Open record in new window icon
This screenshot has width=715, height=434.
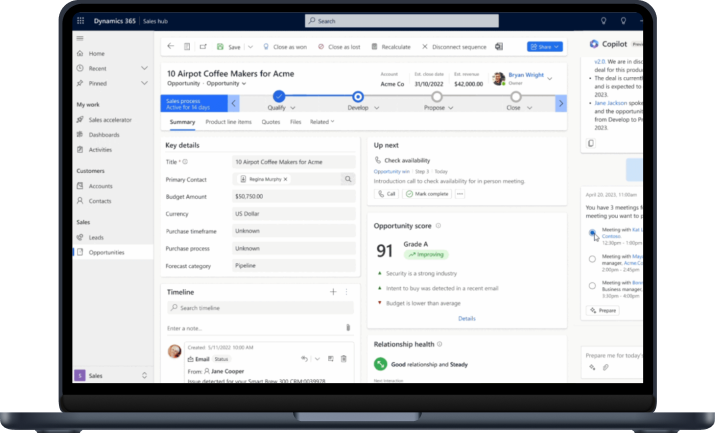(x=203, y=46)
